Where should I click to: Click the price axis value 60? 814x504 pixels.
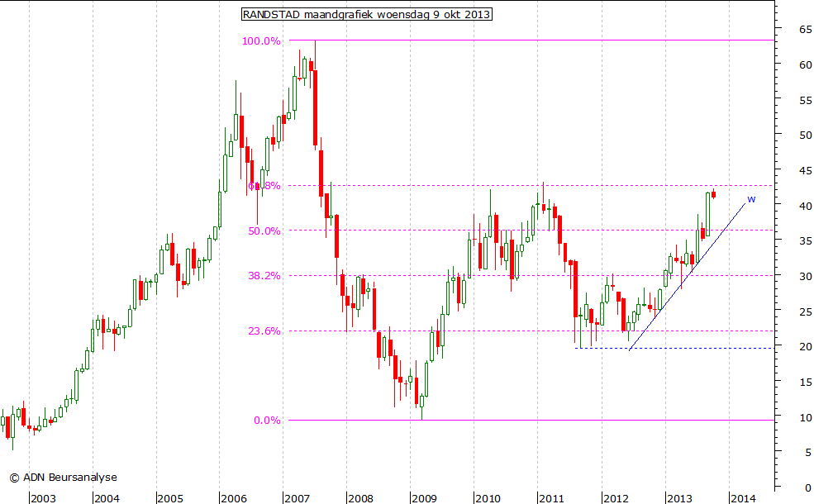(x=805, y=65)
